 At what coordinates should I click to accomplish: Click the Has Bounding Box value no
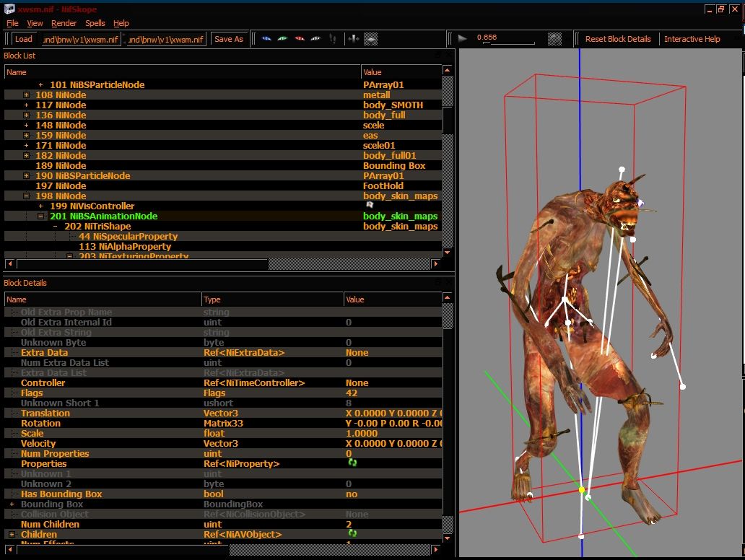(352, 494)
